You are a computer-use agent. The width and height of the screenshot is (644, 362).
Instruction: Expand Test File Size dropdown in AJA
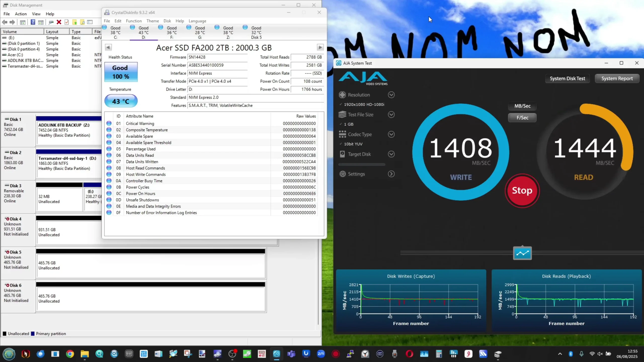[x=391, y=115]
